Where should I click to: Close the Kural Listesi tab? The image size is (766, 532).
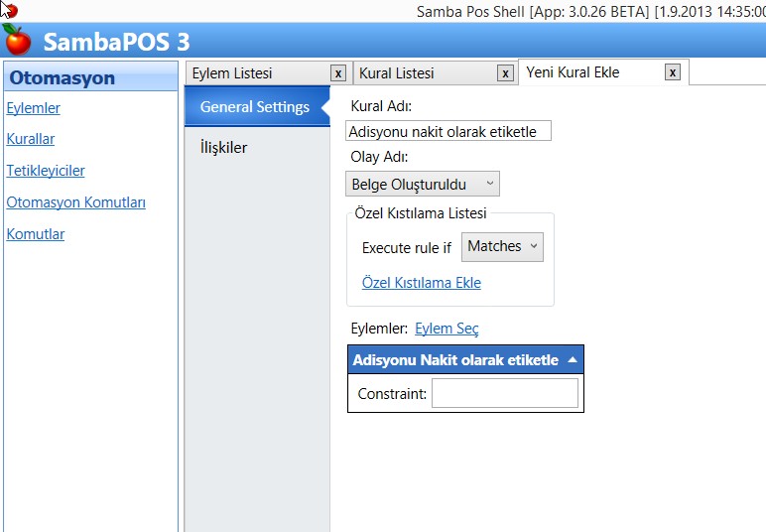coord(506,73)
